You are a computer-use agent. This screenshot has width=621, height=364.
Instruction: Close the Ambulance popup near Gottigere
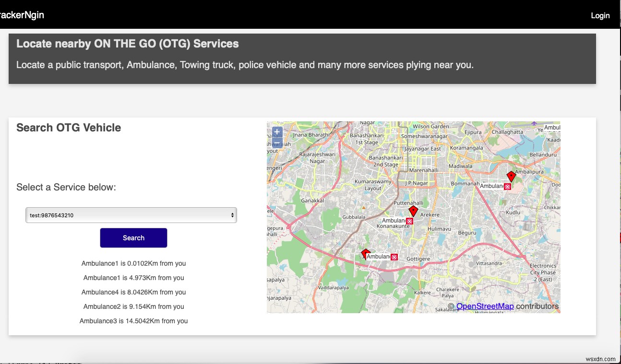394,257
